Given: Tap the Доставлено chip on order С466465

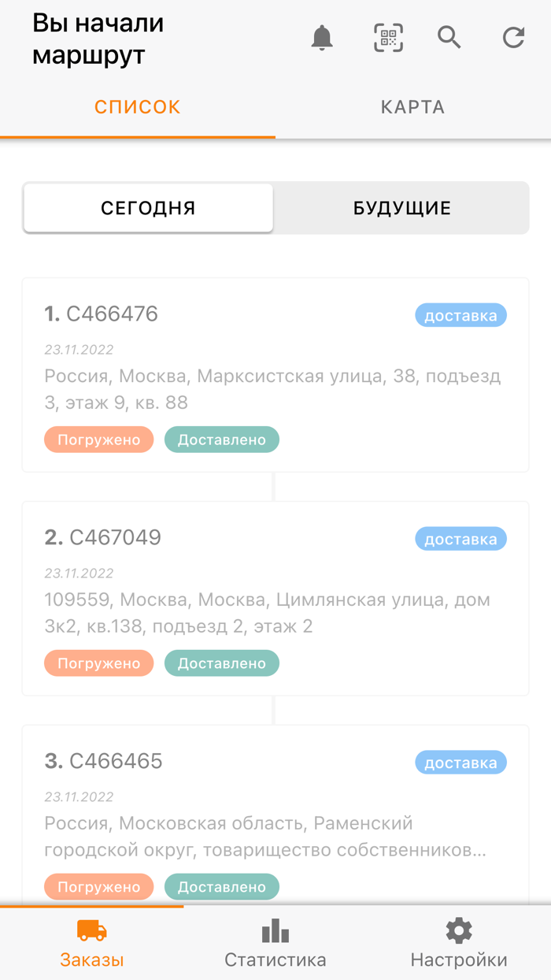Looking at the screenshot, I should 221,886.
